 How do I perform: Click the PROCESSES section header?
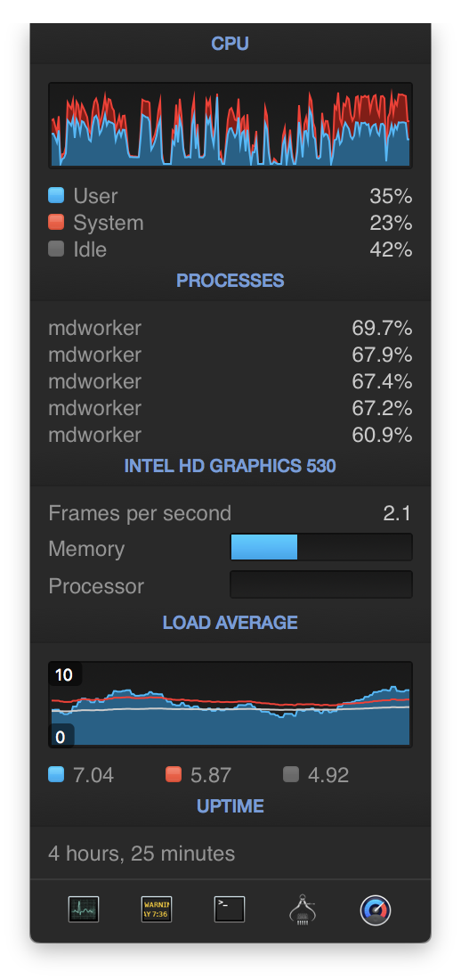point(230,281)
